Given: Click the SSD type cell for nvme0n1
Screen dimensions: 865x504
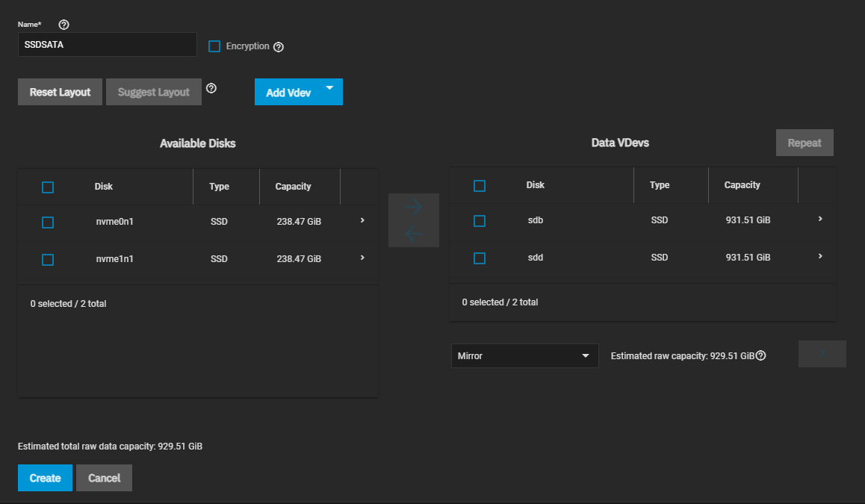Looking at the screenshot, I should pos(219,221).
